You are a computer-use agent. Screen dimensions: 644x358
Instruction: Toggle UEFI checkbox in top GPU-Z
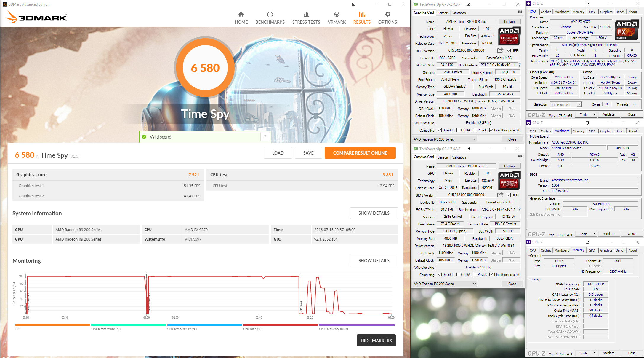tap(509, 51)
